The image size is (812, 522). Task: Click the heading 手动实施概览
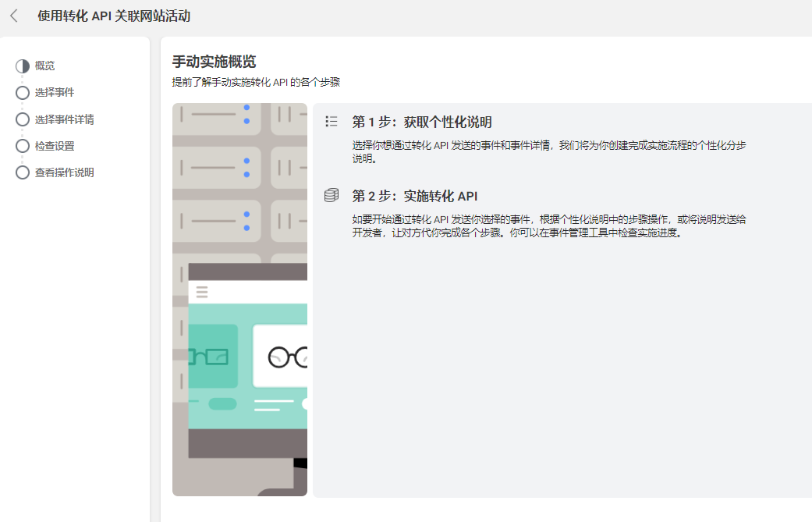point(215,62)
